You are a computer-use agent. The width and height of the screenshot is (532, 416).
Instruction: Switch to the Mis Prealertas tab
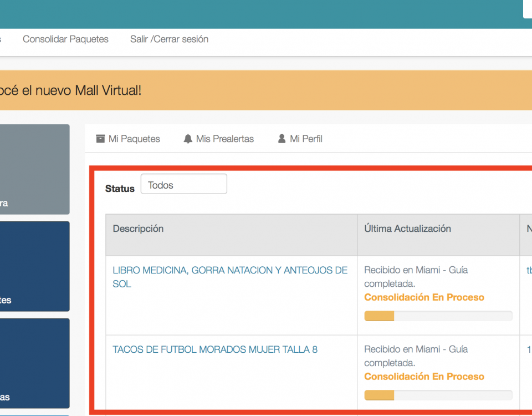pyautogui.click(x=218, y=139)
